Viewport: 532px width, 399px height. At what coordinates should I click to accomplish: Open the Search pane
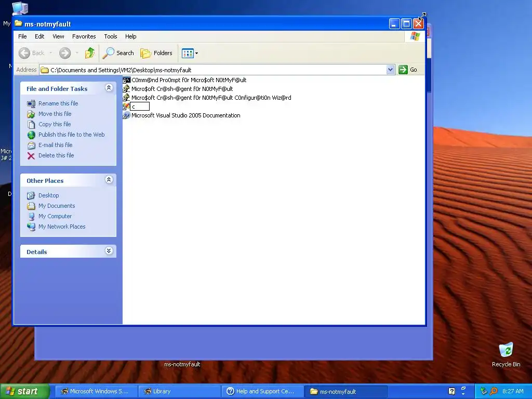(x=118, y=53)
